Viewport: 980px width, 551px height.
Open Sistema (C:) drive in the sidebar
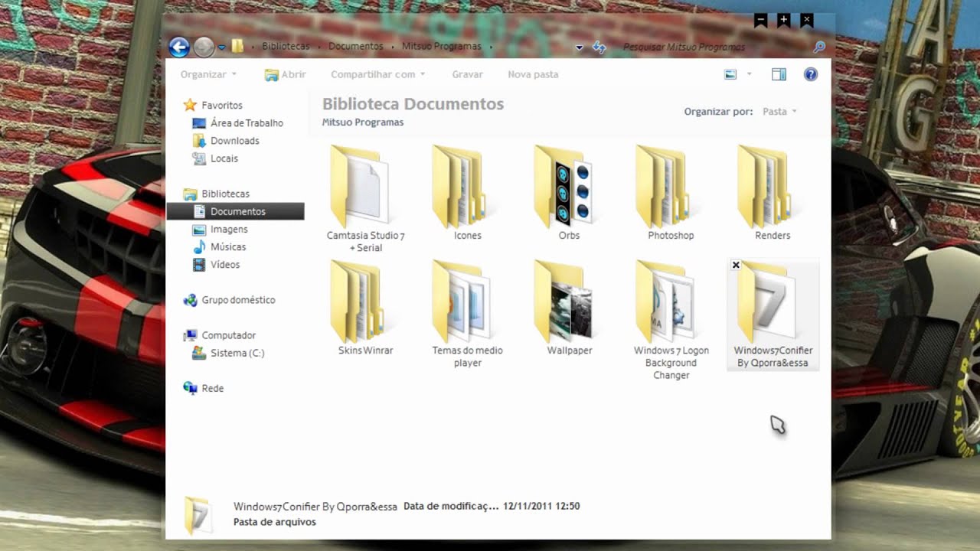pos(237,353)
